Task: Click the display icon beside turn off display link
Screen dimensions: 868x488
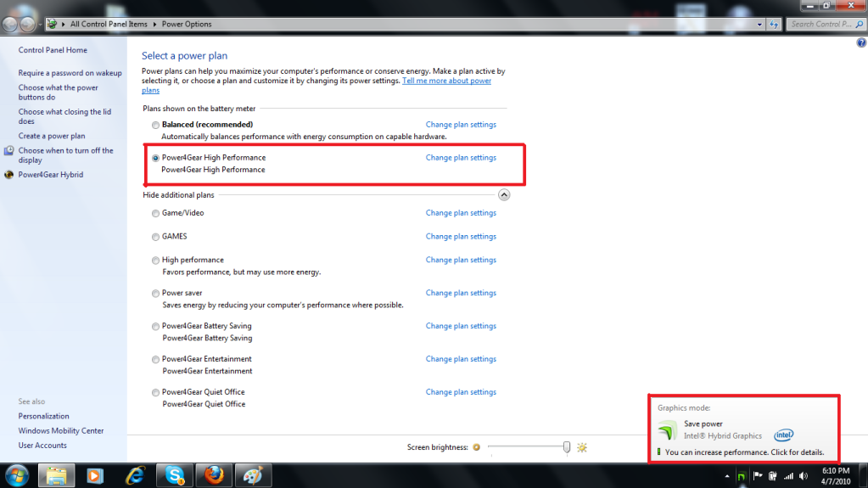Action: click(x=8, y=151)
